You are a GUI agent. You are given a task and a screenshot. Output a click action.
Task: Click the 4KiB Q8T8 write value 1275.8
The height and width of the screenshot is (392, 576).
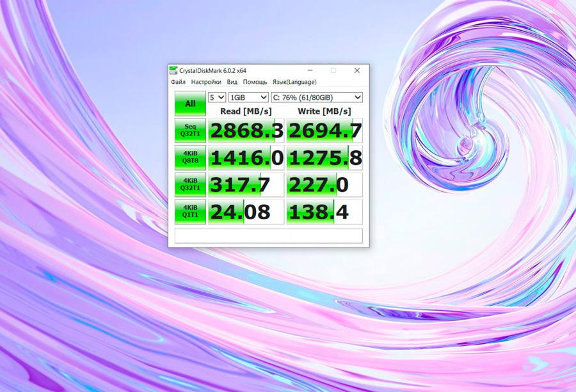tap(324, 157)
